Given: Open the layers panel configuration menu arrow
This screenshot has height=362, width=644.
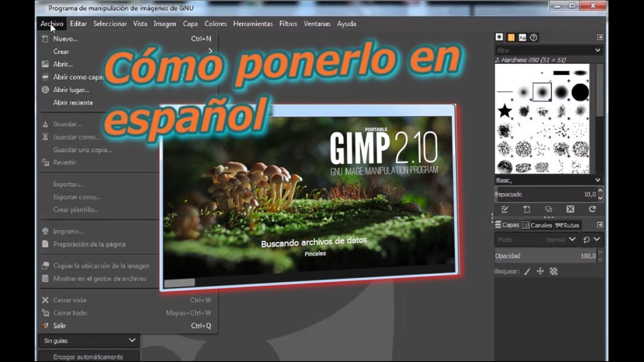Looking at the screenshot, I should [600, 225].
